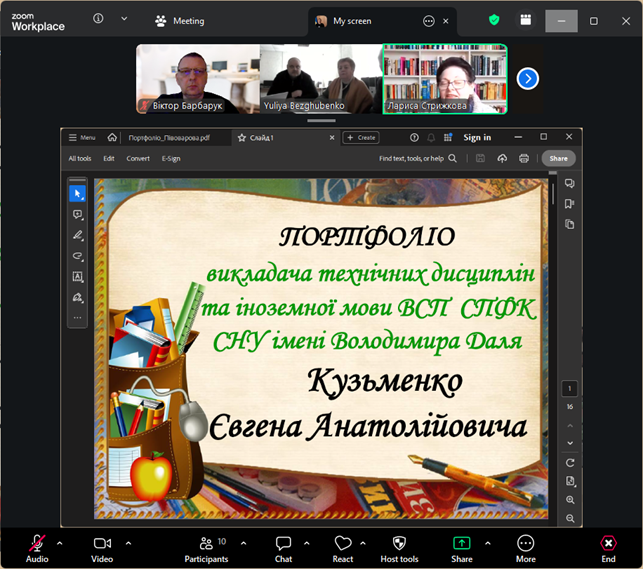Click the Print icon
The height and width of the screenshot is (569, 643).
point(524,158)
